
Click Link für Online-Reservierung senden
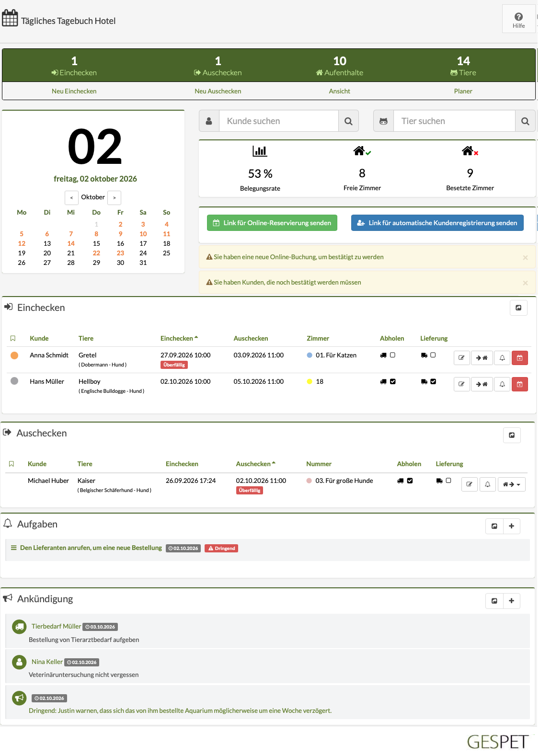click(272, 223)
